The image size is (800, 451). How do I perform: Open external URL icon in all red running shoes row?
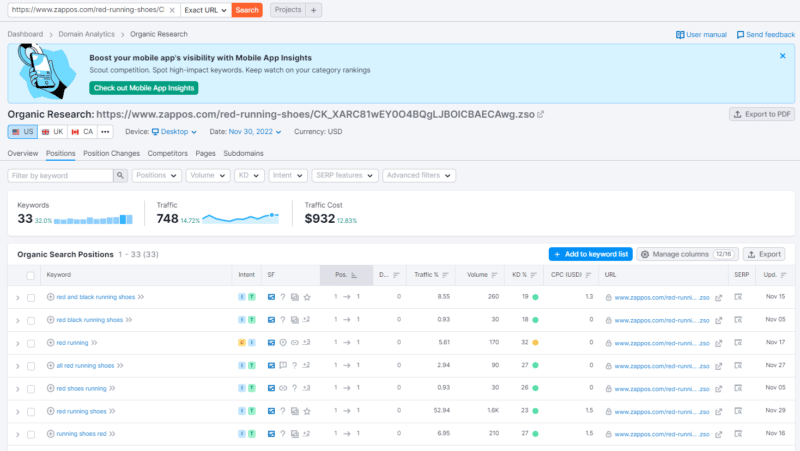[x=718, y=366]
